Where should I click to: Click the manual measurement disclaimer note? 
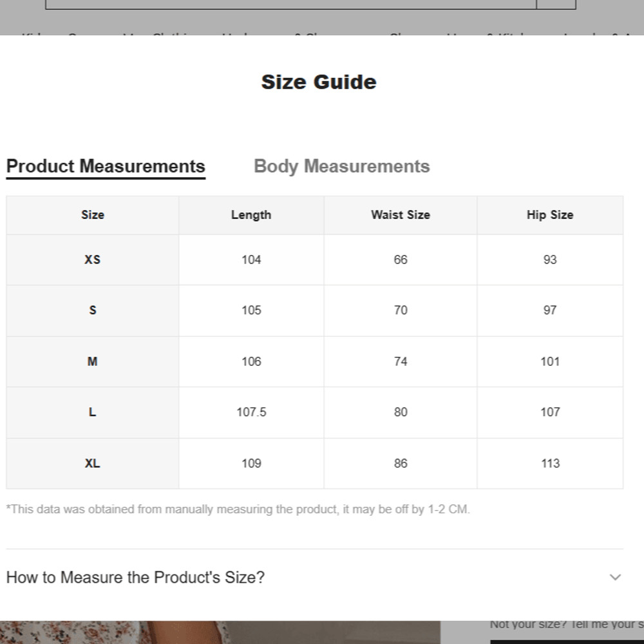point(238,509)
